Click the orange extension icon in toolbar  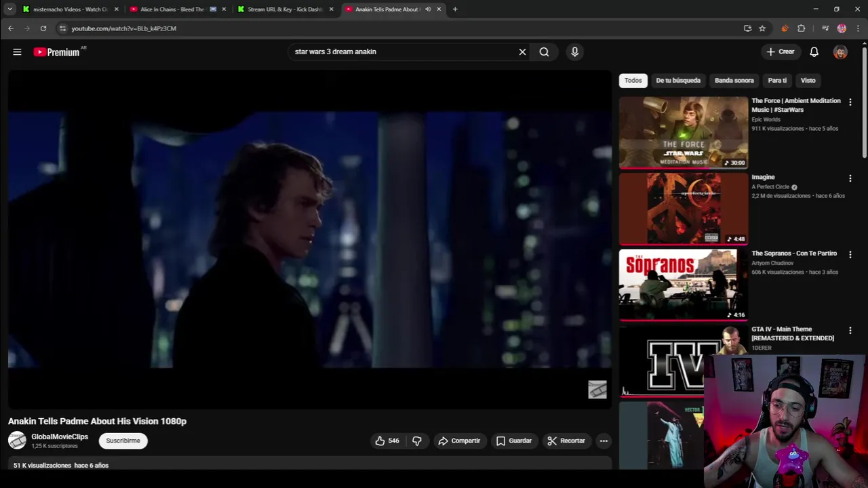(785, 28)
